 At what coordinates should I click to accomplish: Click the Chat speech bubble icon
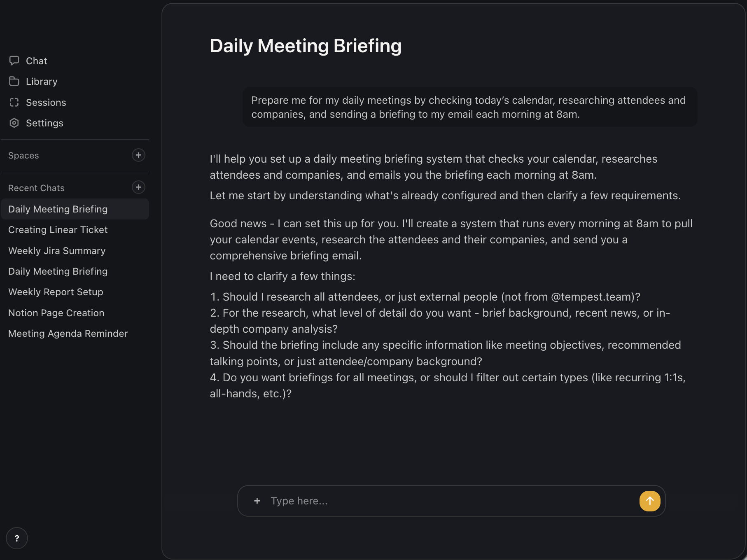(14, 61)
